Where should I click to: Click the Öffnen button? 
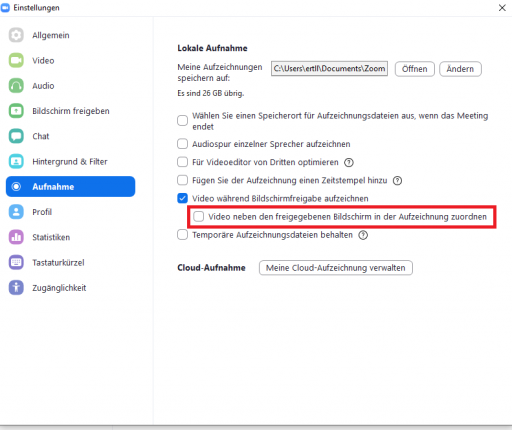coord(415,69)
